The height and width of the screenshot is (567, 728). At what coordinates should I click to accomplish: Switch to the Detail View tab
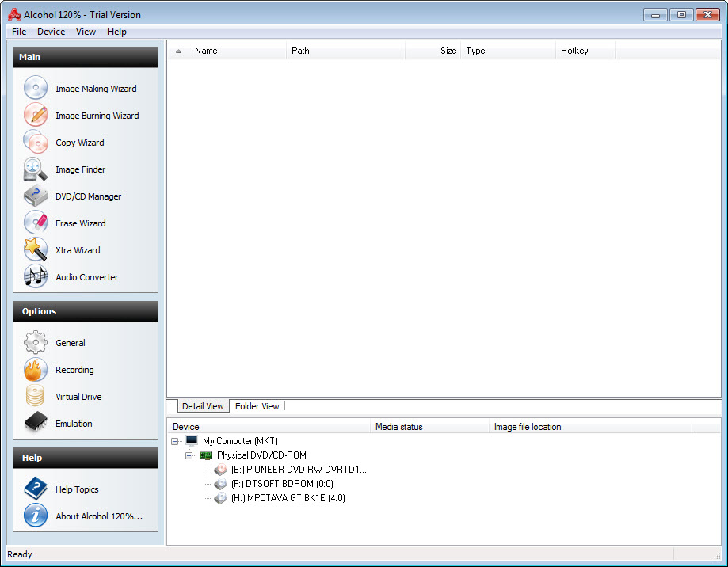click(x=204, y=406)
